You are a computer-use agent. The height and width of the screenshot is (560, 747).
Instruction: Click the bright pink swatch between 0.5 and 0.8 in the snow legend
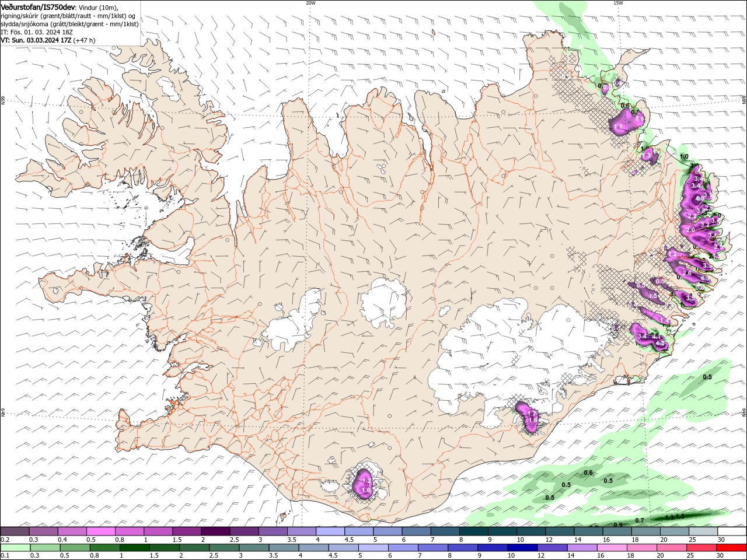point(101,531)
